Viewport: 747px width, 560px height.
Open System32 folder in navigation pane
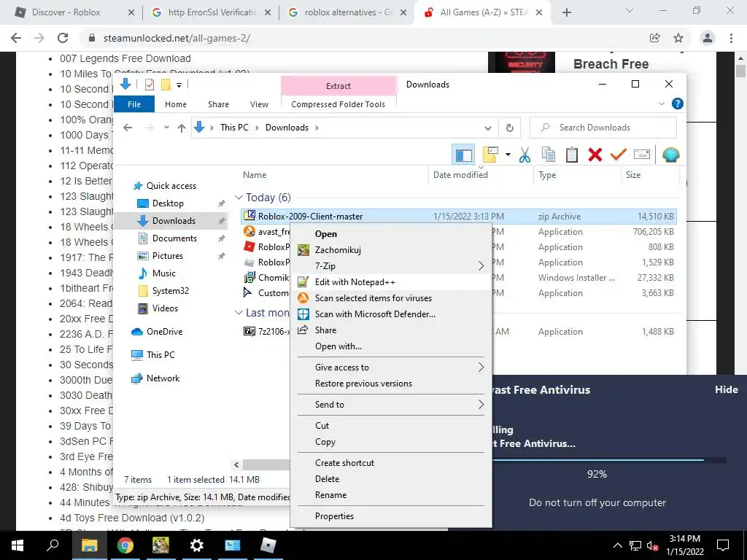point(170,291)
